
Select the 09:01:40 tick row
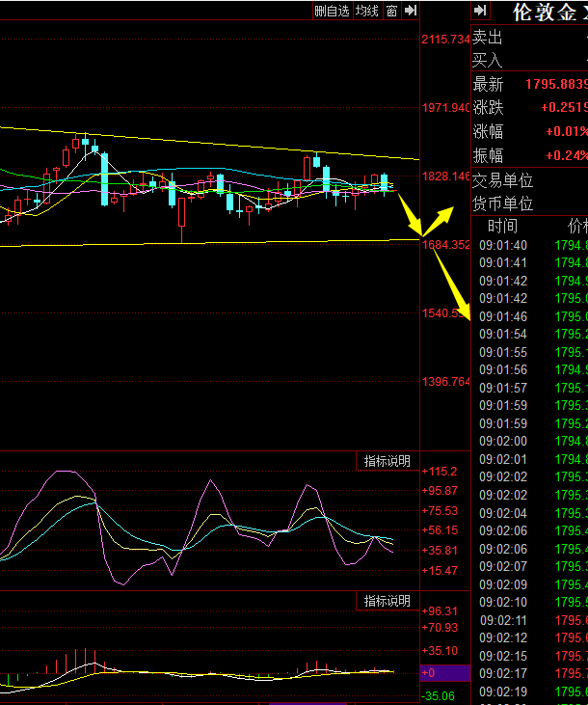tap(530, 246)
